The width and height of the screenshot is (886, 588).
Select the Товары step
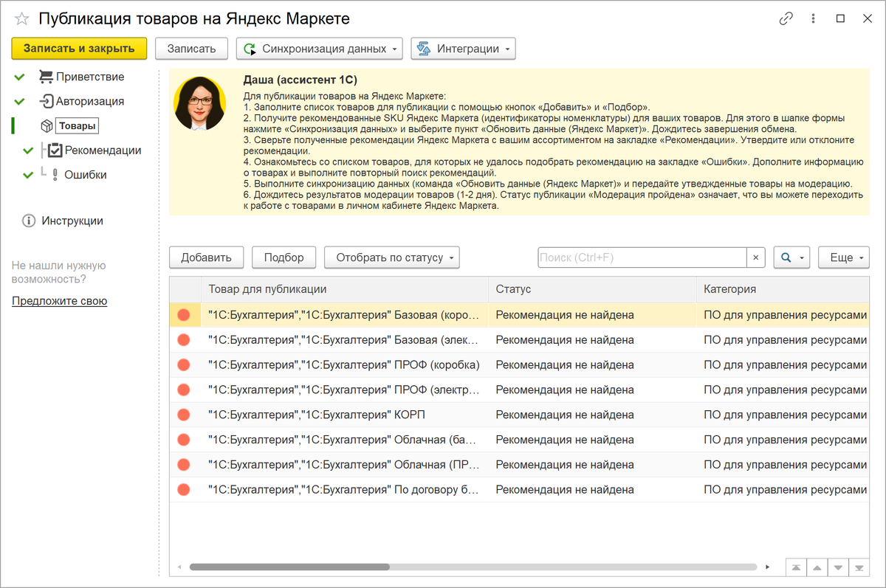[x=78, y=126]
